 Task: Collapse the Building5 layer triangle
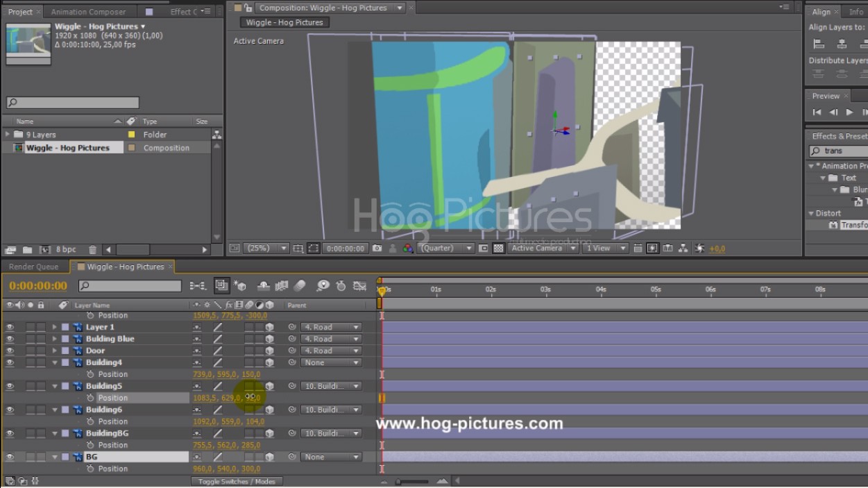[x=55, y=386]
